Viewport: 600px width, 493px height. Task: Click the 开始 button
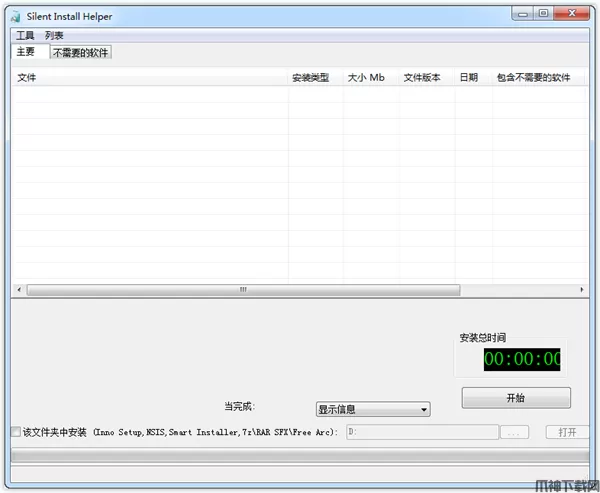516,398
